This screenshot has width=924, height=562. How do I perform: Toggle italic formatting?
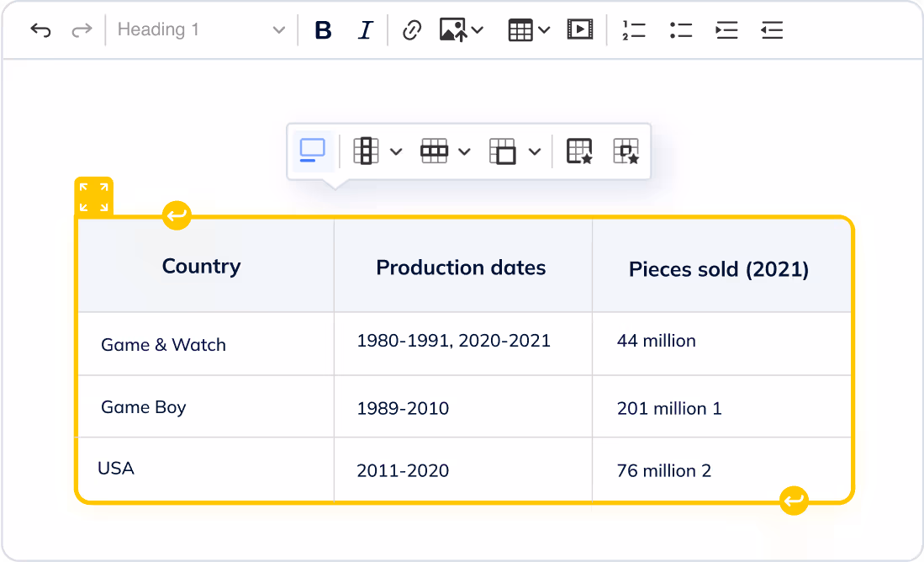click(365, 30)
